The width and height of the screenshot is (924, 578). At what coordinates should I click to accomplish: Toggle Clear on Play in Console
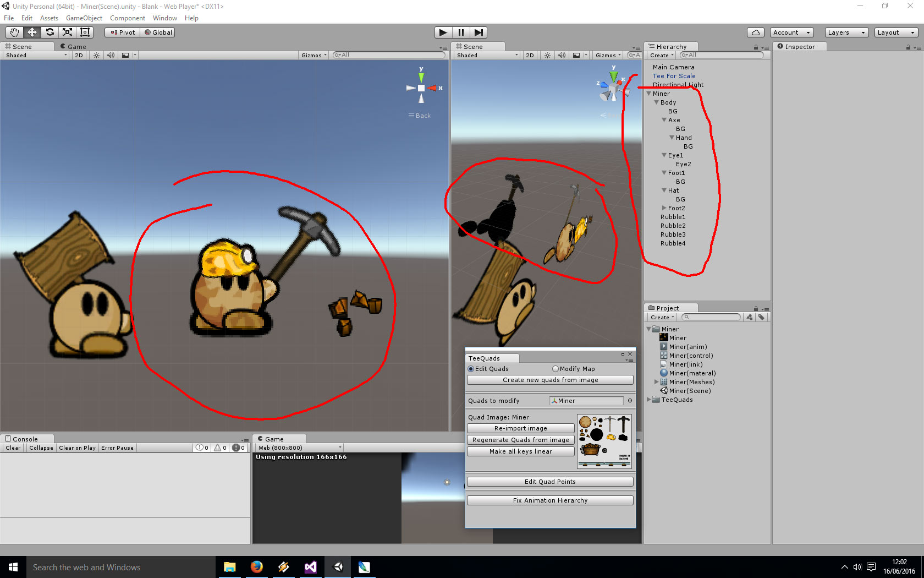click(x=77, y=448)
